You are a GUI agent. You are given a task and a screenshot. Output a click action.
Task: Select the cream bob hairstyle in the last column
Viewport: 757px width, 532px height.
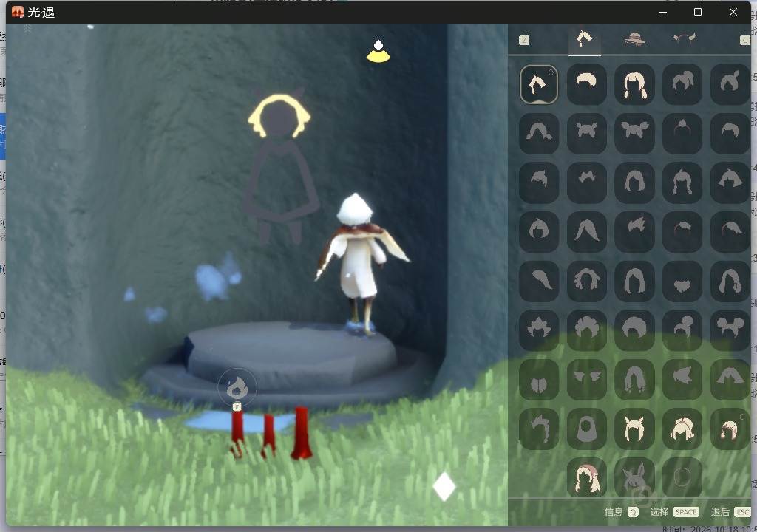pyautogui.click(x=730, y=429)
